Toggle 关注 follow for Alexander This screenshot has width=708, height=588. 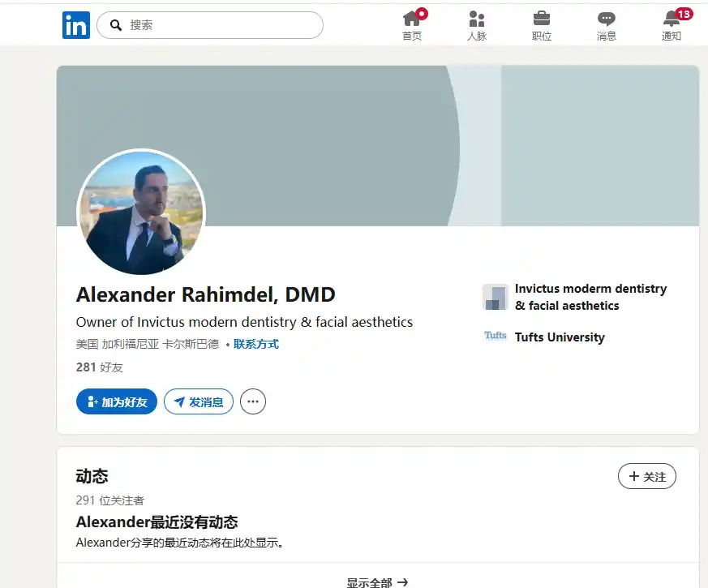click(646, 477)
